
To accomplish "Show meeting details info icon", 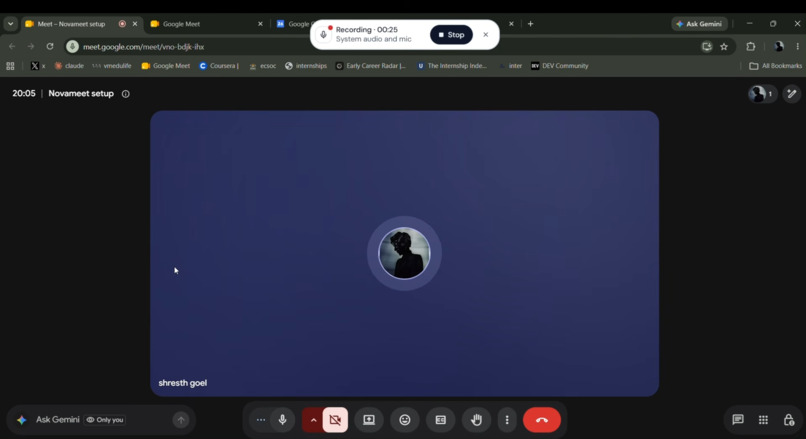I will coord(125,94).
